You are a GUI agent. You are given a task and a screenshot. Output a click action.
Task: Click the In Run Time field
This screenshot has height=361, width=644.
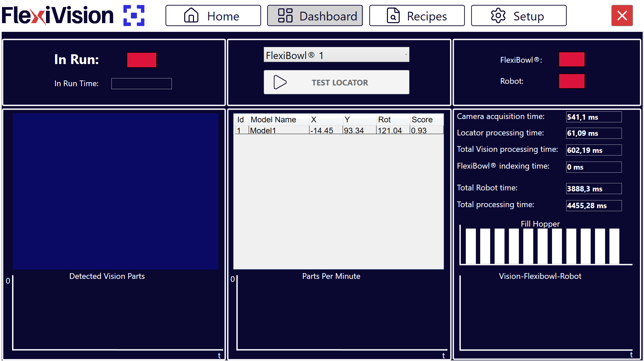coord(141,83)
